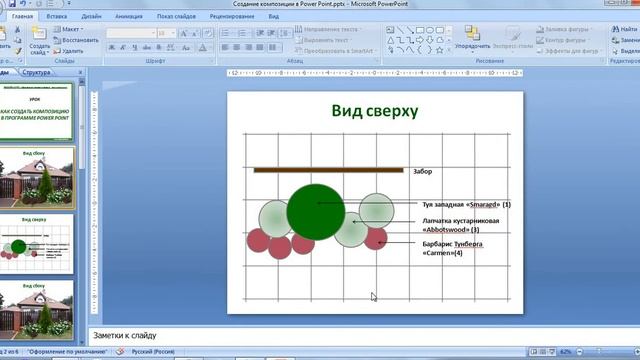The width and height of the screenshot is (640, 360).
Task: Open the Упорядочить arrange menu
Action: coord(472,39)
